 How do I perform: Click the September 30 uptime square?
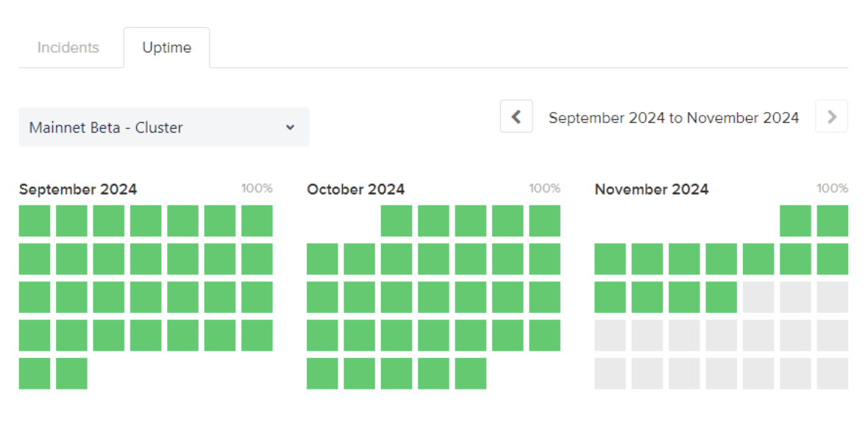pos(71,373)
